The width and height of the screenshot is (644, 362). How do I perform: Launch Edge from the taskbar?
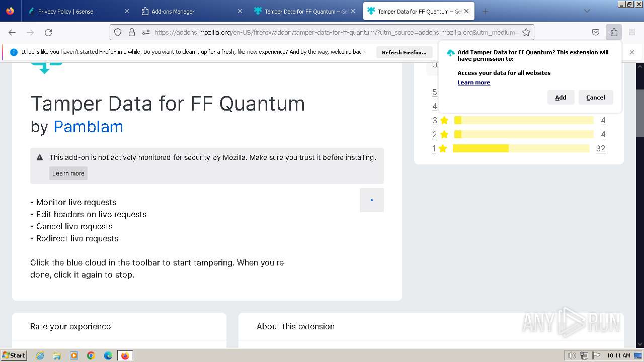pyautogui.click(x=108, y=355)
